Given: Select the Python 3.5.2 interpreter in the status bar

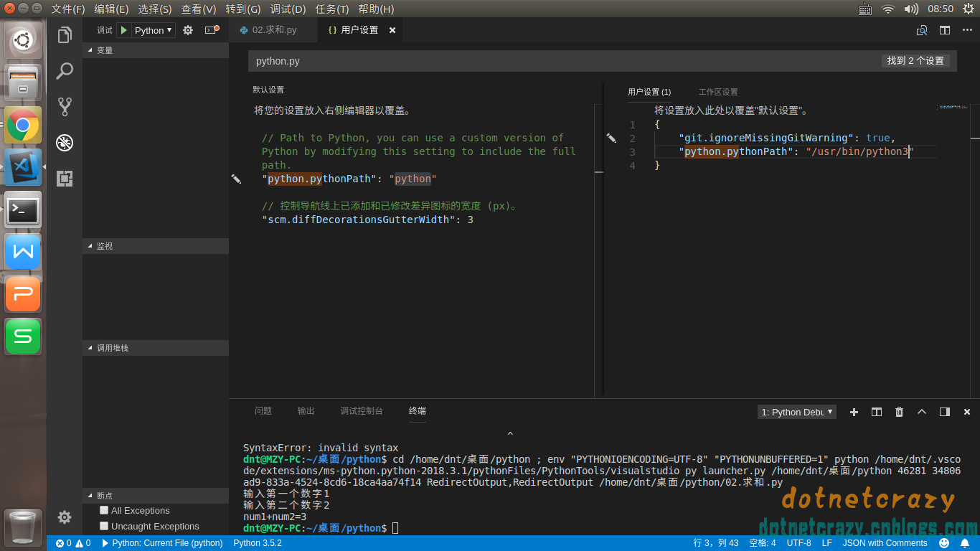Looking at the screenshot, I should click(258, 543).
